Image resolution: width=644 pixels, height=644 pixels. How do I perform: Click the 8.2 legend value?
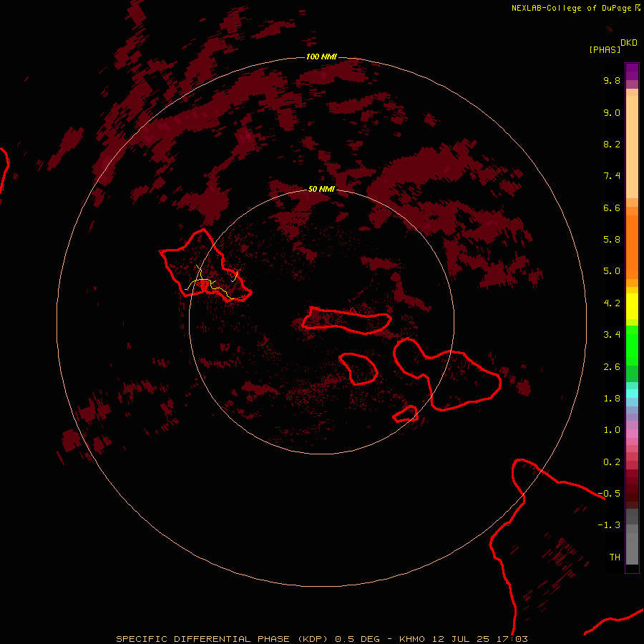pyautogui.click(x=612, y=144)
